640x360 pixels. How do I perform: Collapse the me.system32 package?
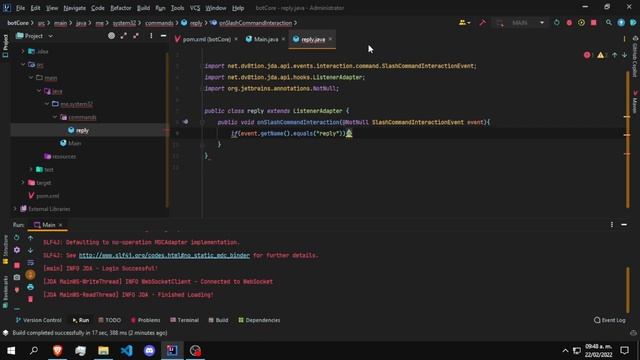pos(47,104)
